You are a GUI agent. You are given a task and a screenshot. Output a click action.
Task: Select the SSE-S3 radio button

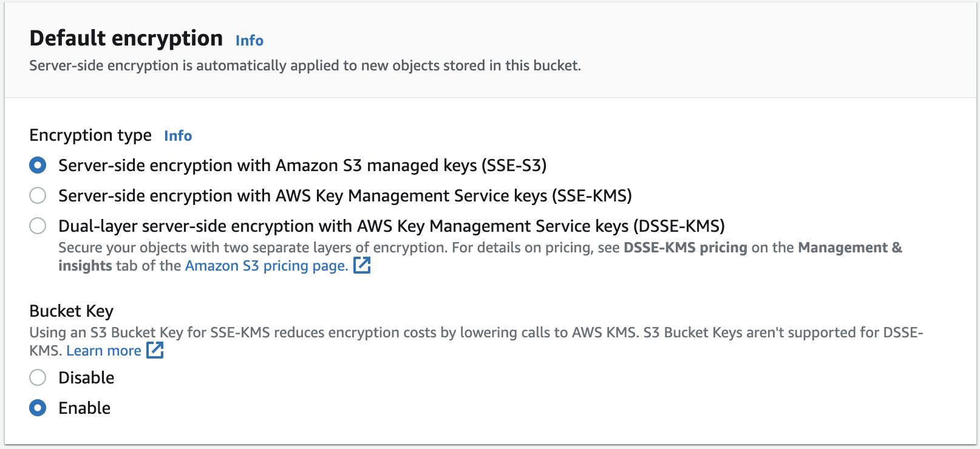tap(38, 165)
